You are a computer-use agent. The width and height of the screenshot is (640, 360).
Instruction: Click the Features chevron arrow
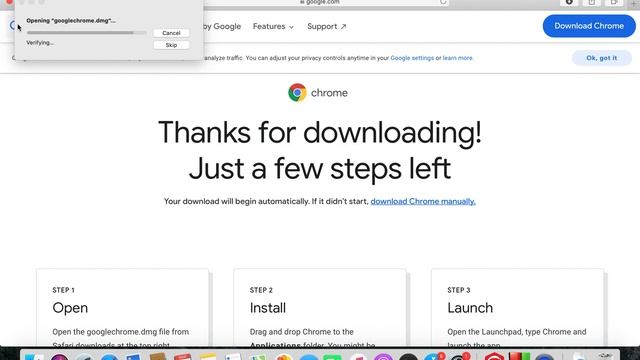point(291,27)
